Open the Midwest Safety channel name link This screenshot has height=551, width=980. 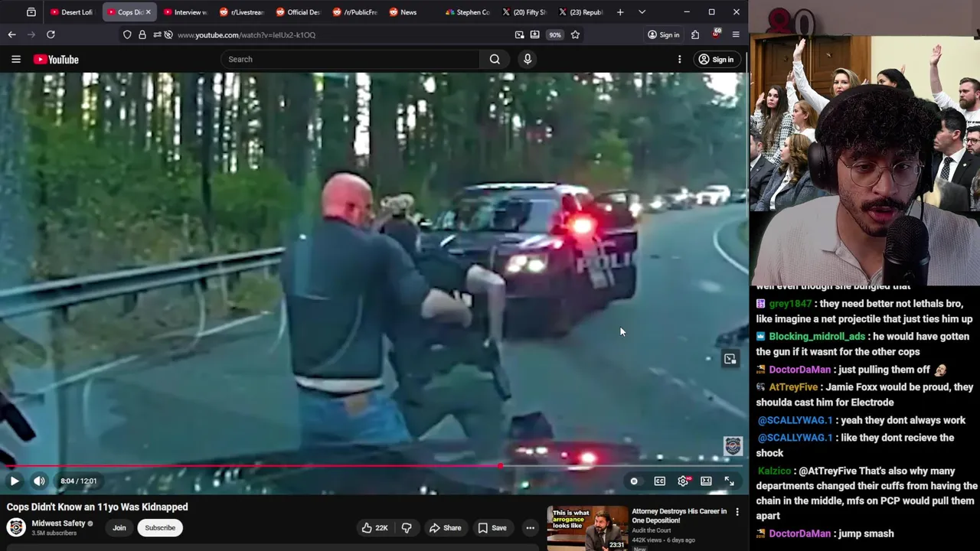pyautogui.click(x=58, y=523)
